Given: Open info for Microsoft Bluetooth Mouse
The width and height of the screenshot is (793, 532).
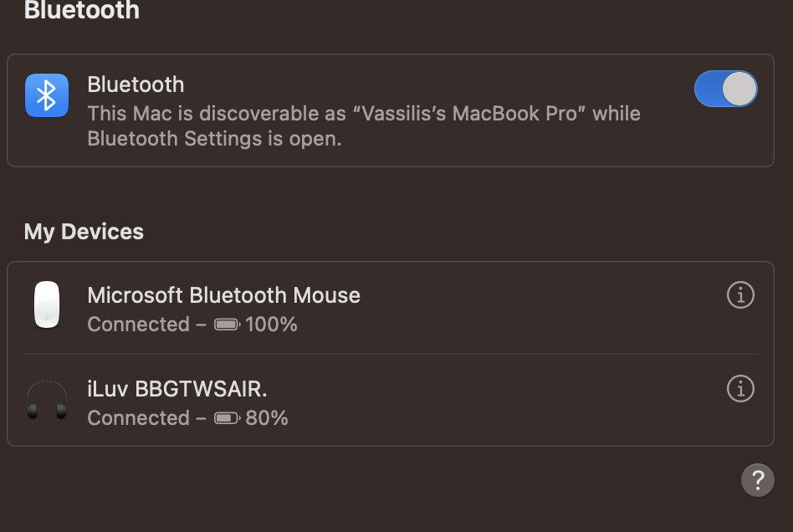Looking at the screenshot, I should [x=740, y=295].
